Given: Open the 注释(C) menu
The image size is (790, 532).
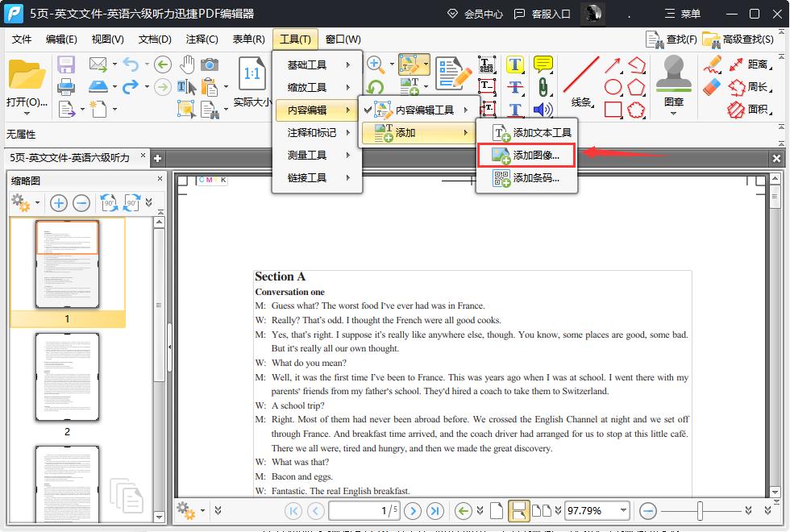Looking at the screenshot, I should click(x=202, y=39).
